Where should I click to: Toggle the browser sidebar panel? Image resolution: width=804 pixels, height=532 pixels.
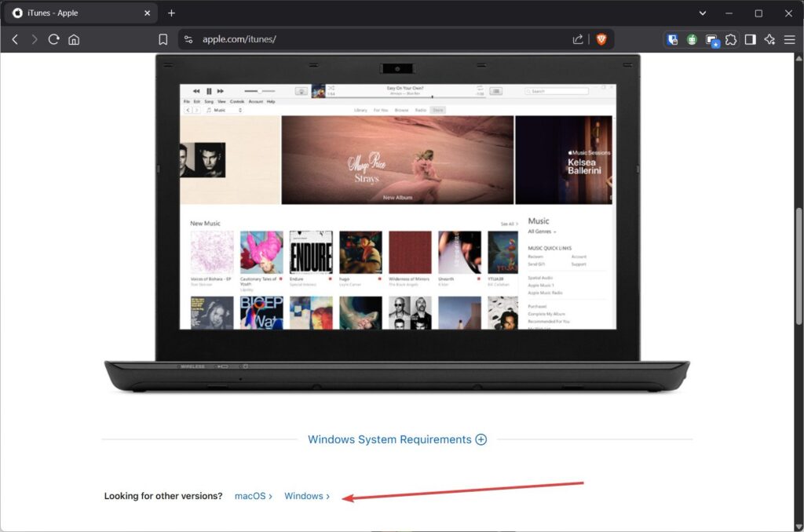point(751,39)
